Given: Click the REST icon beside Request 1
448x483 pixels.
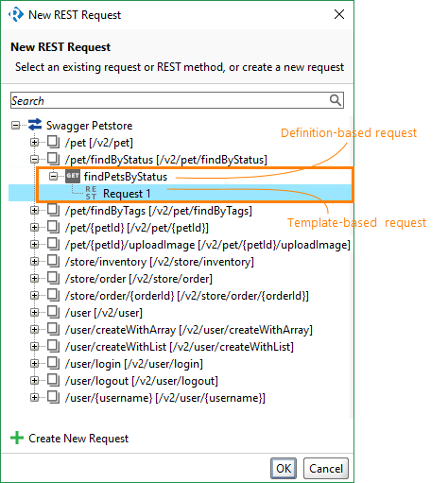Looking at the screenshot, I should 91,193.
